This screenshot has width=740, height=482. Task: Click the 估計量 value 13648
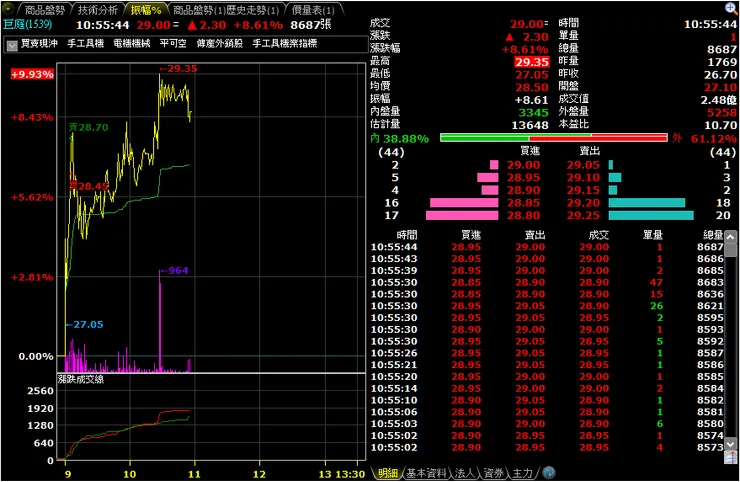(x=530, y=126)
